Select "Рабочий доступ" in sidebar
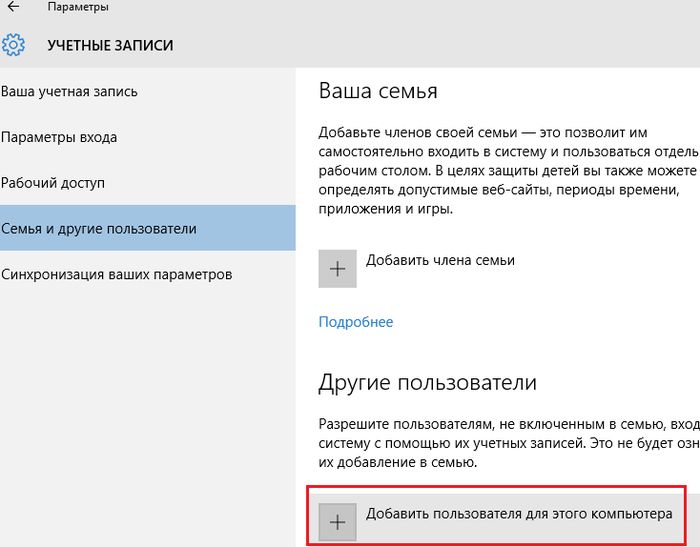The image size is (700, 547). 53,183
